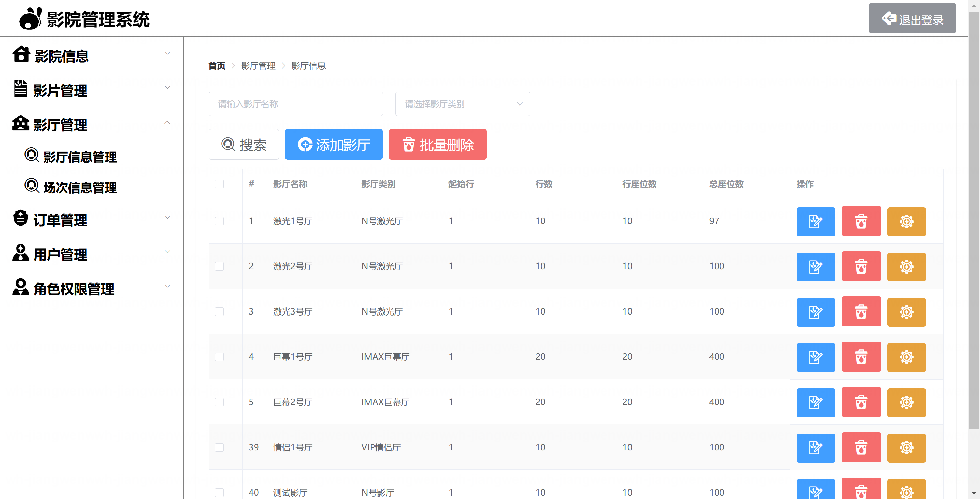Image resolution: width=980 pixels, height=499 pixels.
Task: Click the edit icon for 巨幕1号厅
Action: pyautogui.click(x=815, y=357)
